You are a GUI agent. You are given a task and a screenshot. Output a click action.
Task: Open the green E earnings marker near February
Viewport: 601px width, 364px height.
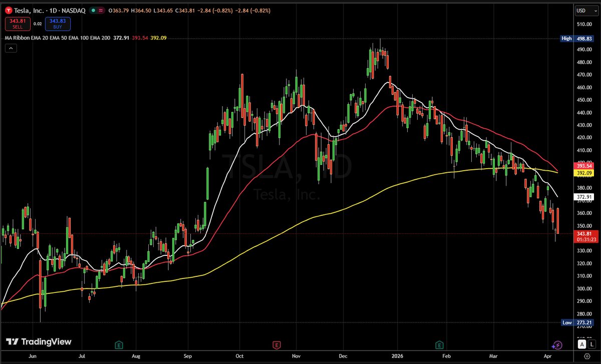(439, 344)
